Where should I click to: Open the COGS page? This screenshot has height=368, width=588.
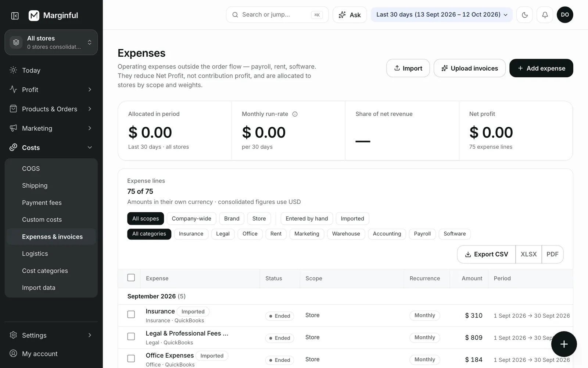click(x=51, y=169)
